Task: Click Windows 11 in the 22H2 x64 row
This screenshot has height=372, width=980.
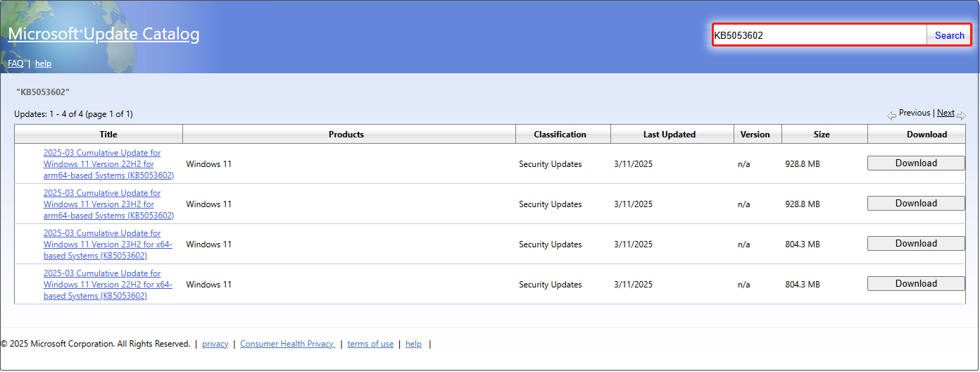Action: [208, 285]
